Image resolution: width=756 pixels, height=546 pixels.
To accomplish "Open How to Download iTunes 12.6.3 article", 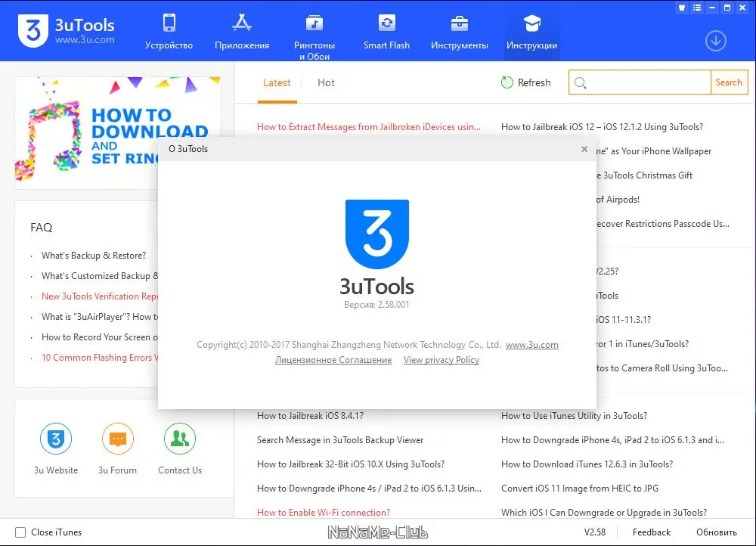I will [587, 464].
